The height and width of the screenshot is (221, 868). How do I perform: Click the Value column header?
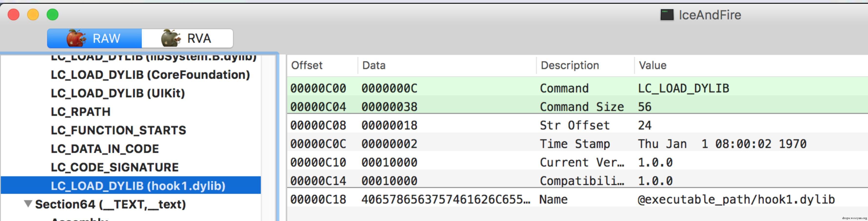652,65
